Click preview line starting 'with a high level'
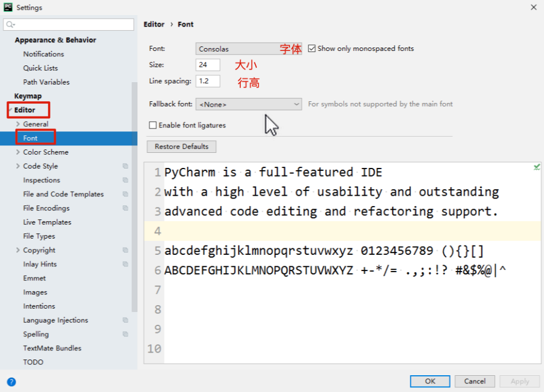 coord(332,192)
